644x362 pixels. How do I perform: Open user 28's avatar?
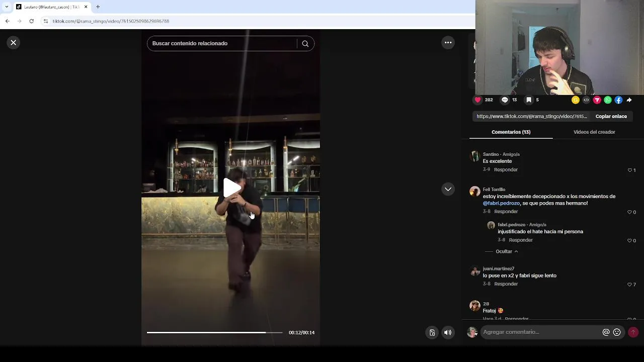(474, 306)
